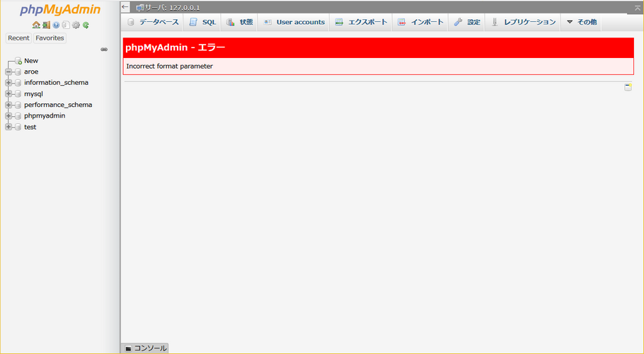Screen dimensions: 644x354
Task: Click the chain link icon in sidebar
Action: (x=104, y=50)
